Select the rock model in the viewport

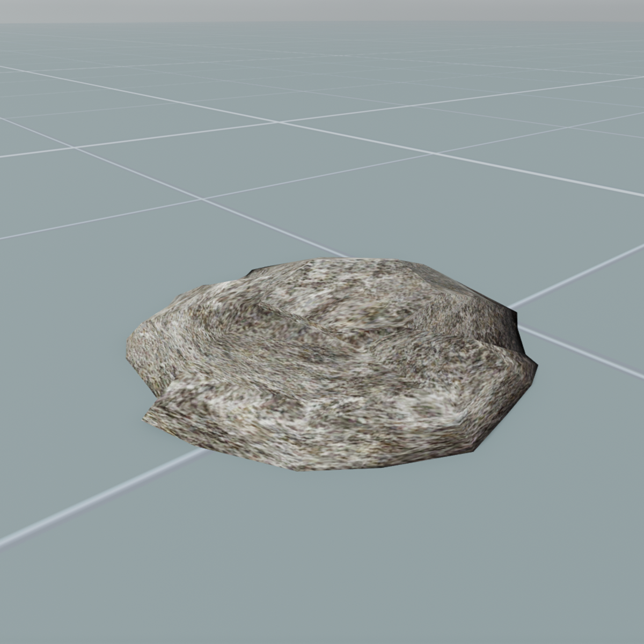333,365
